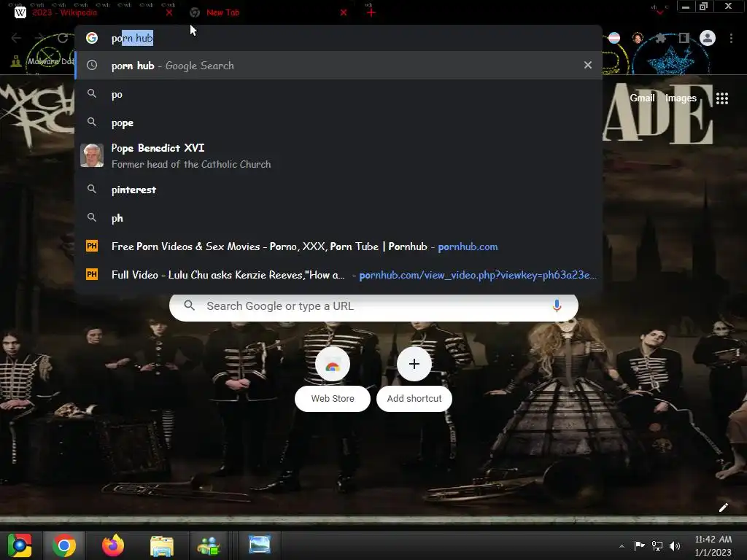Click the avatar face extension icon
The width and height of the screenshot is (747, 560).
[638, 38]
